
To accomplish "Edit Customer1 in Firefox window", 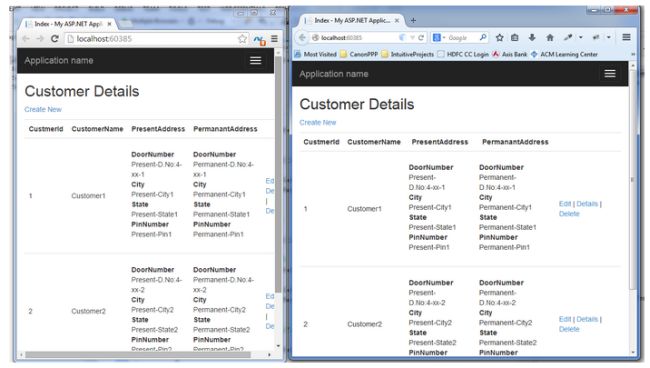I will pyautogui.click(x=565, y=204).
